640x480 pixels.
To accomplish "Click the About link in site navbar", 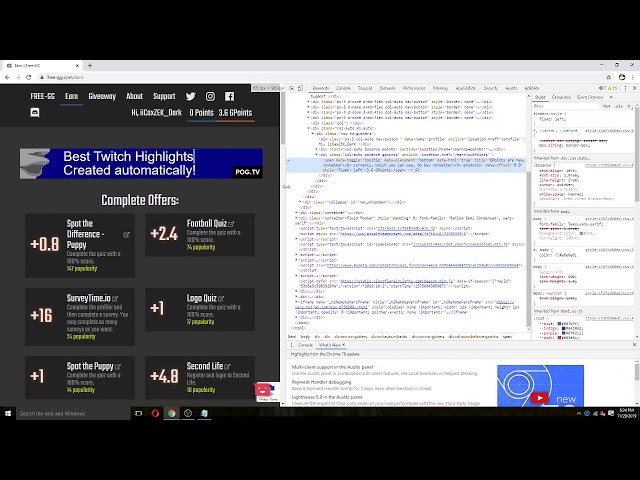I will 134,97.
